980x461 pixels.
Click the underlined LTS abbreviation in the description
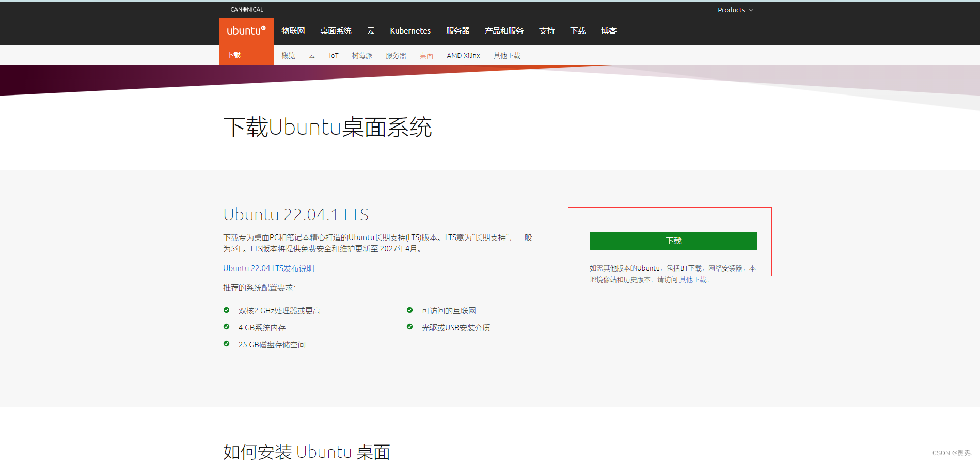pyautogui.click(x=414, y=237)
